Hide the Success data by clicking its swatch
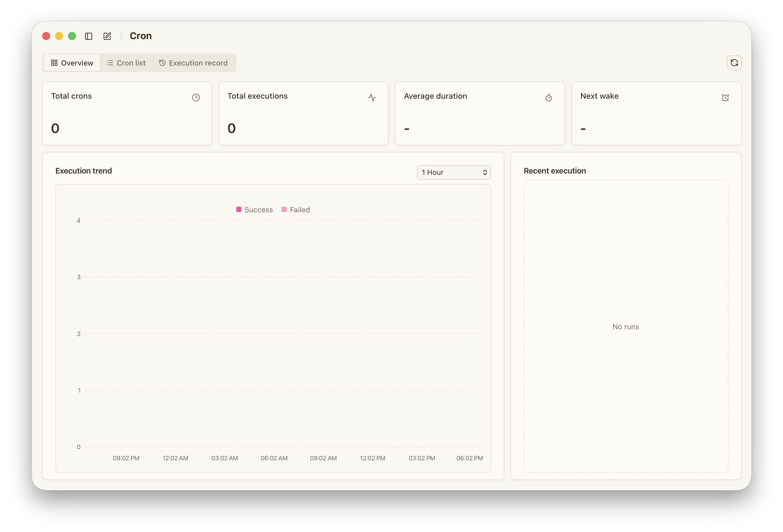 tap(239, 209)
